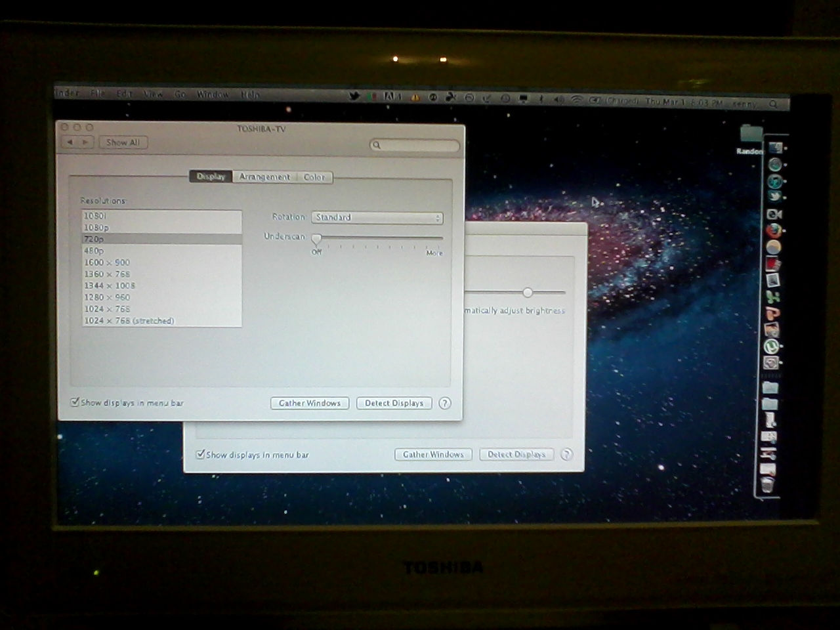Image resolution: width=840 pixels, height=630 pixels.
Task: Go back with the left arrow button
Action: (x=71, y=142)
